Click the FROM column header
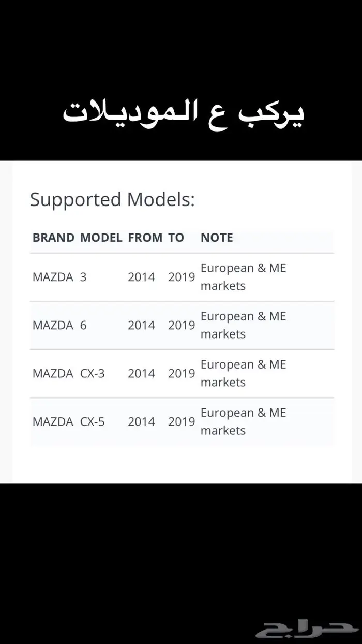Viewport: 362px width, 644px height. pyautogui.click(x=145, y=238)
